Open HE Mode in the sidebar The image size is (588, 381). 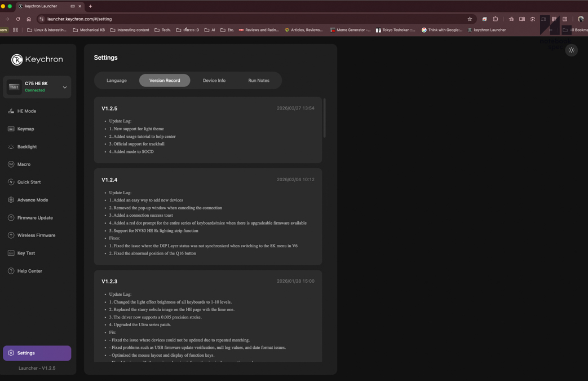click(26, 111)
